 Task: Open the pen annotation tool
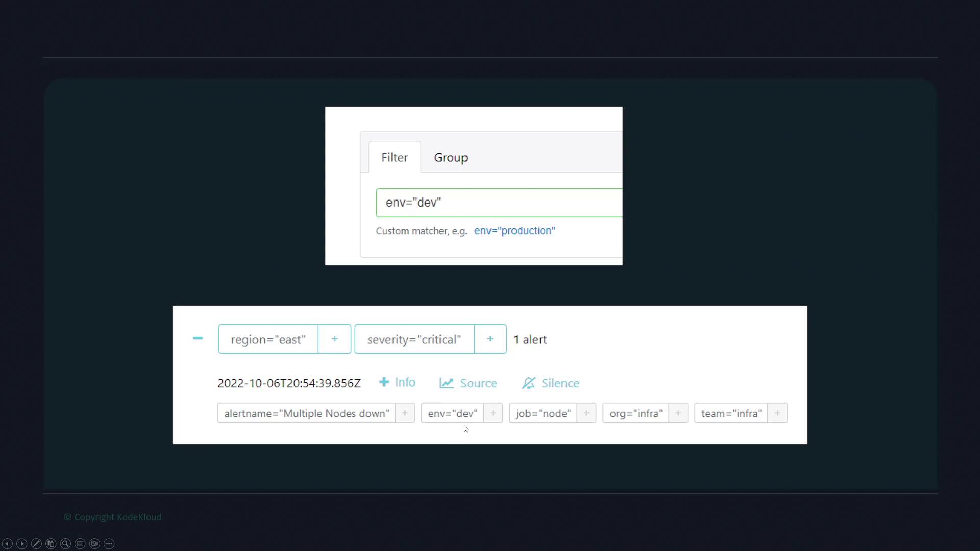coord(36,544)
